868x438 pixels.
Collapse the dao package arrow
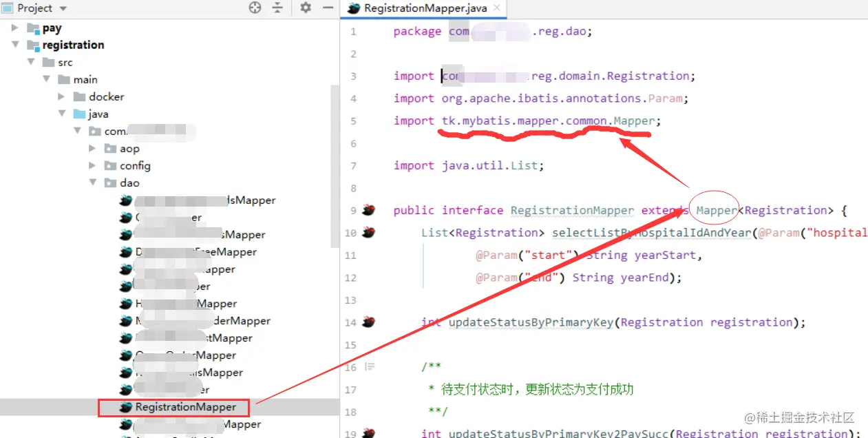93,182
